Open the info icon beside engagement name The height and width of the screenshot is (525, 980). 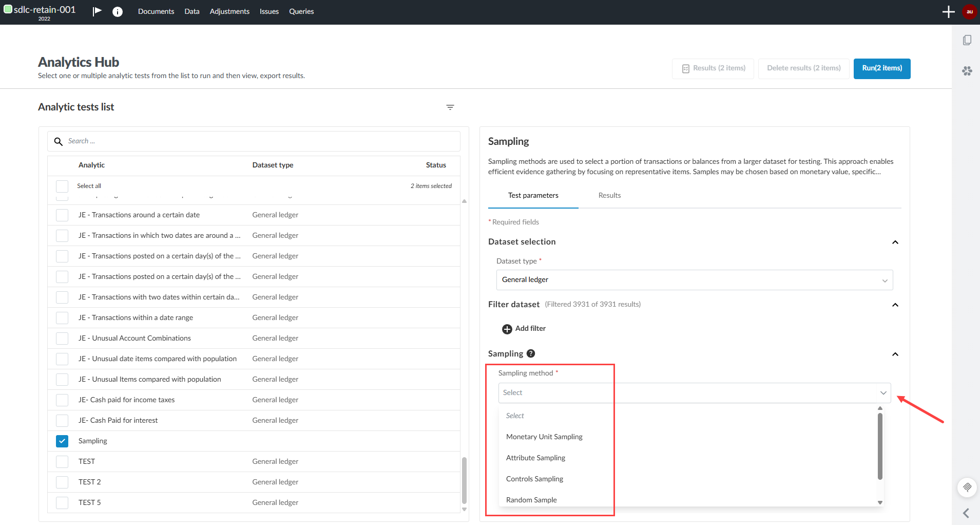pyautogui.click(x=118, y=12)
